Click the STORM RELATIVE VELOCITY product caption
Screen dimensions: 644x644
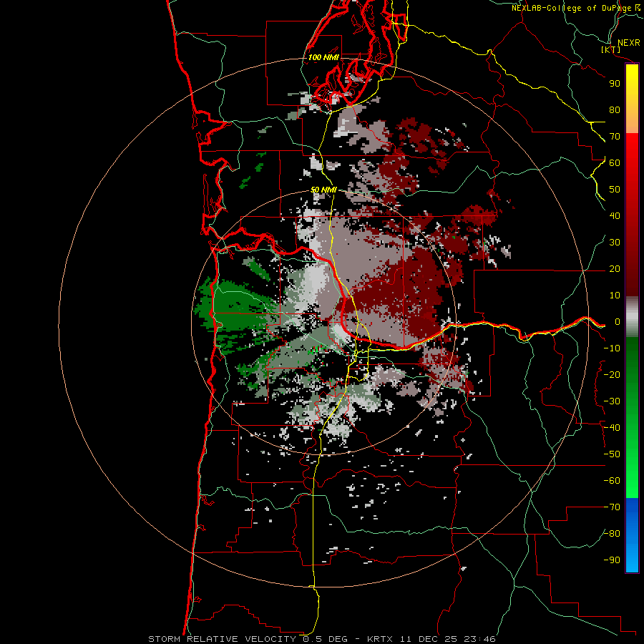pyautogui.click(x=321, y=639)
